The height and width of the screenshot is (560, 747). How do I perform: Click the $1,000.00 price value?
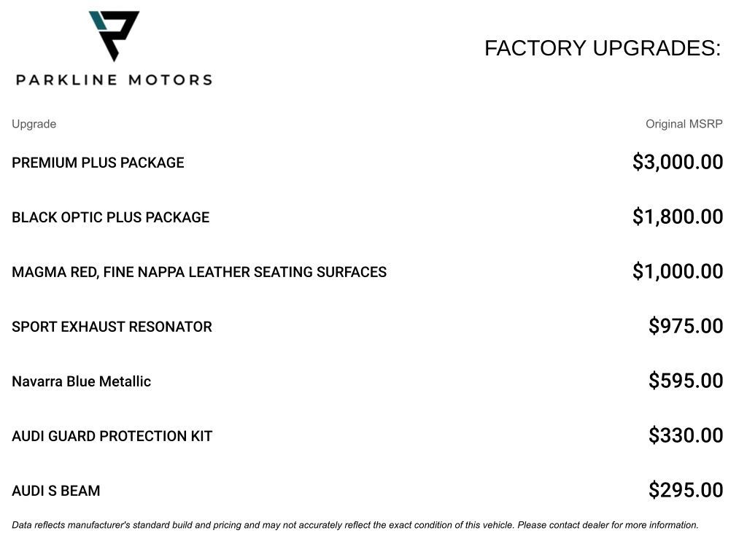[x=678, y=271]
